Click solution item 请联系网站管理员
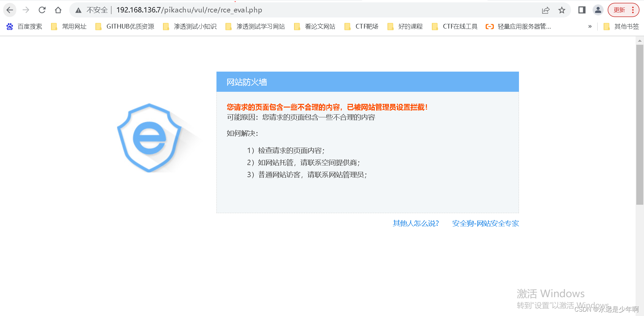644x316 pixels. click(307, 175)
